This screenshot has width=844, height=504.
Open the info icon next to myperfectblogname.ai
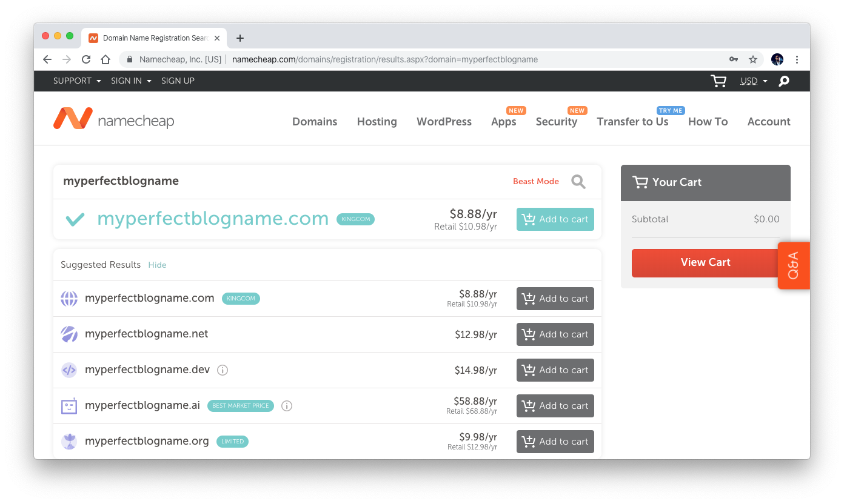[287, 406]
